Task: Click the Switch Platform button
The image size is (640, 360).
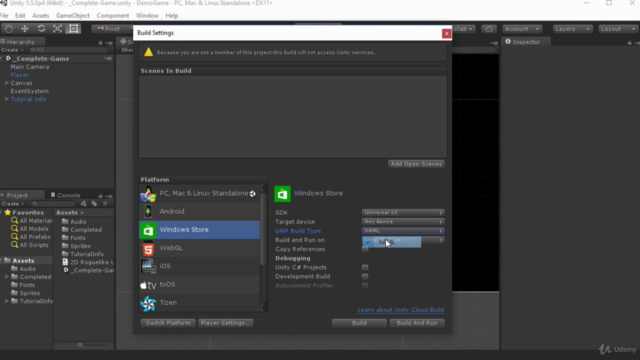Action: pos(168,323)
